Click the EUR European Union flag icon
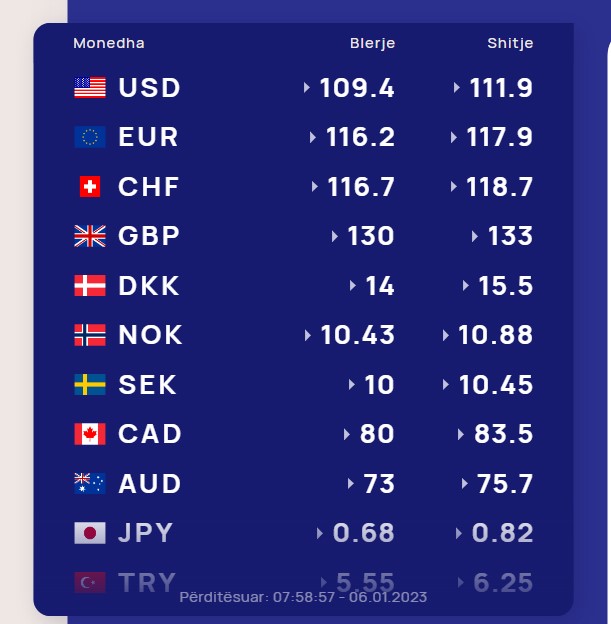Image resolution: width=611 pixels, height=624 pixels. 90,137
